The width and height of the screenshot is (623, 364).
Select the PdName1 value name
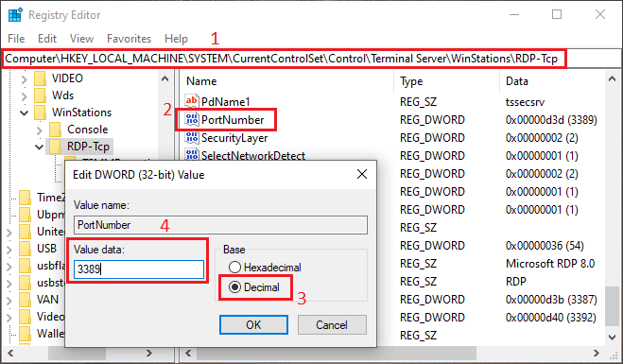225,102
